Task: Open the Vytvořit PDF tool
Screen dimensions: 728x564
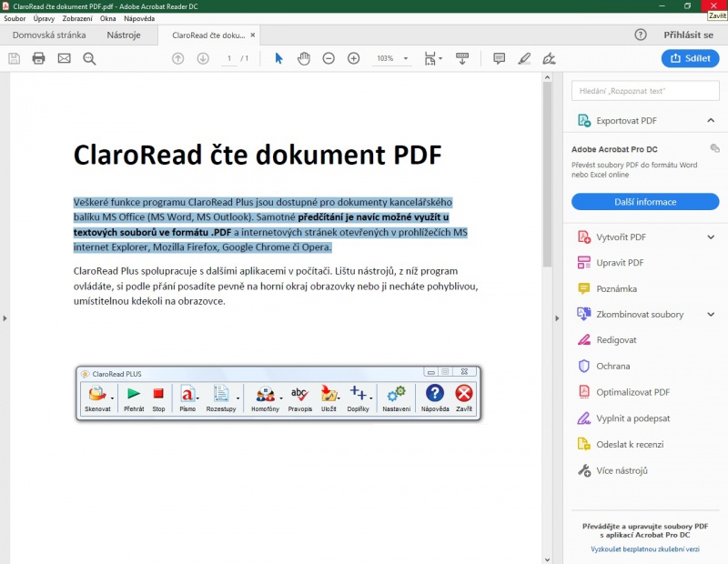Action: [622, 237]
